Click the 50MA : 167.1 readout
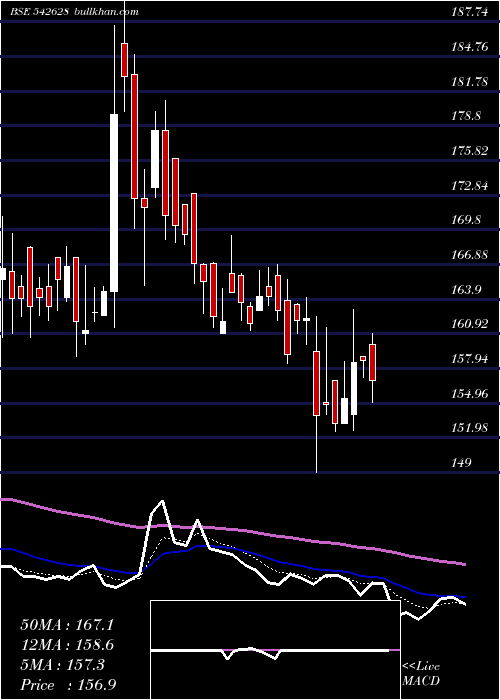Viewport: 500px width, 700px height. [67, 625]
